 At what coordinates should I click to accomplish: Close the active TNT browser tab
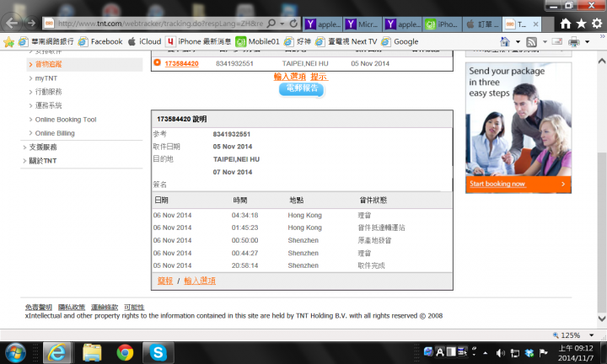(536, 24)
